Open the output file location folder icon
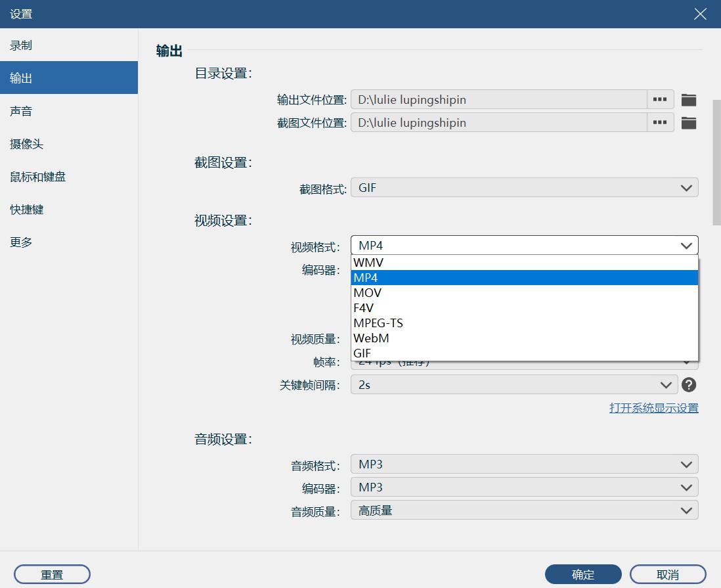 tap(689, 99)
